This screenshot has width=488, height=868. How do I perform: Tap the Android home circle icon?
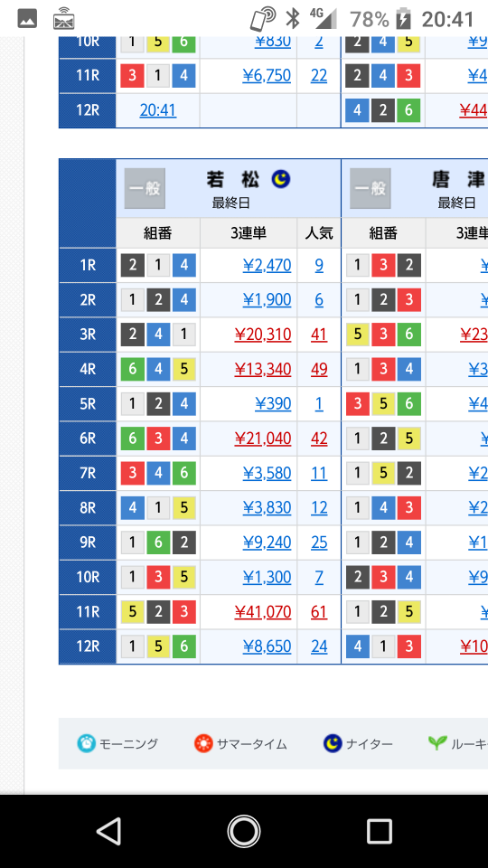pos(244,831)
